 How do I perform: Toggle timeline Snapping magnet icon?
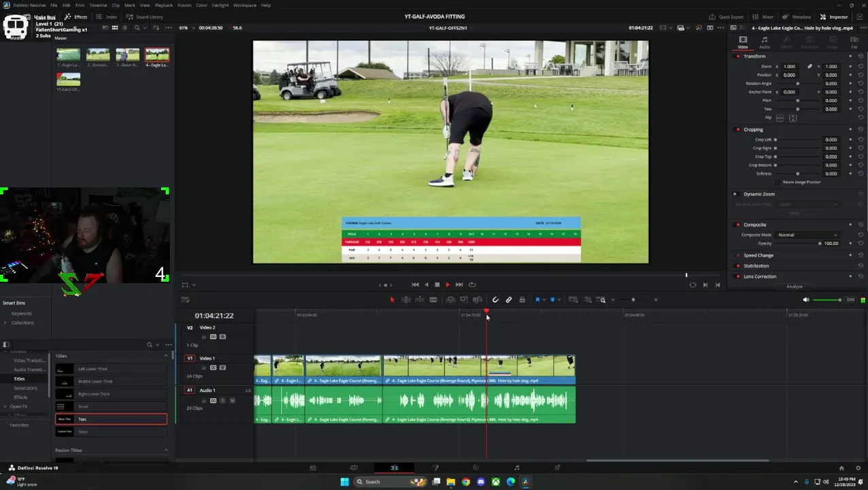[x=495, y=299]
